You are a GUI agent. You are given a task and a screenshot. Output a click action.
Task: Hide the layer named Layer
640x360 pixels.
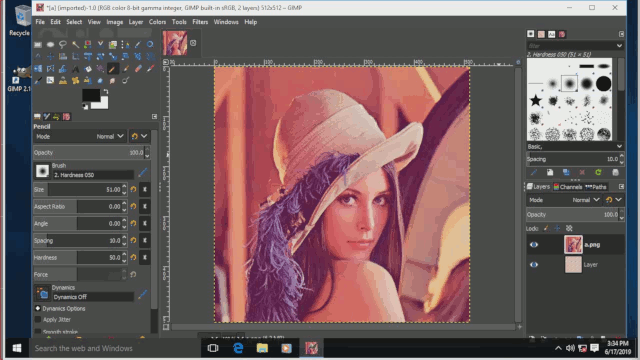point(534,264)
